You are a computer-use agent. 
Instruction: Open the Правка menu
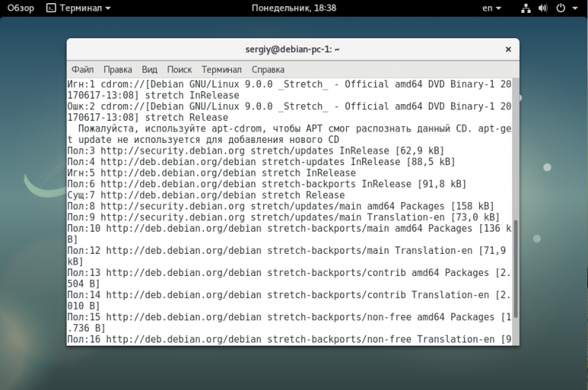coord(117,69)
